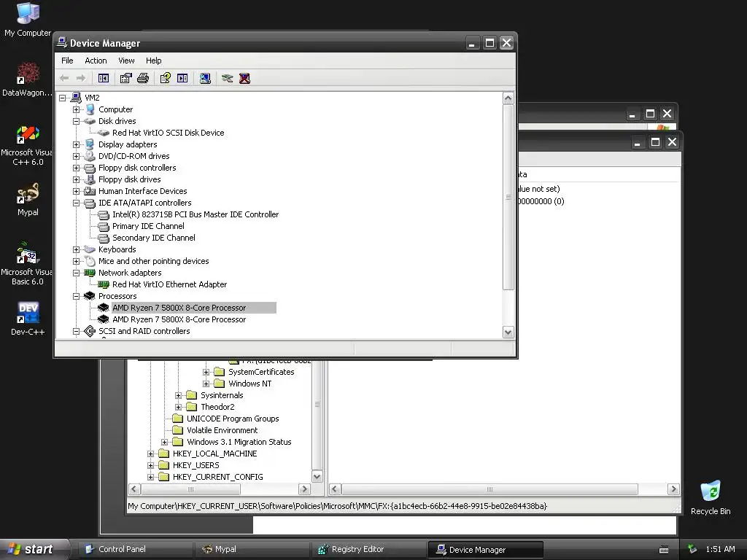Open Microsoft Visual C++ 6.0 desktop icon
Viewport: 747px width, 560px height.
[x=28, y=146]
